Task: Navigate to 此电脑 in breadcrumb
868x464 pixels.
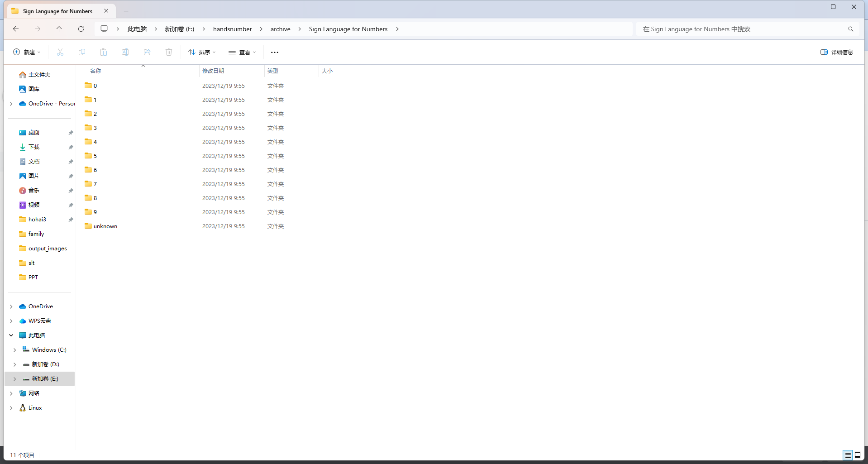Action: click(137, 29)
